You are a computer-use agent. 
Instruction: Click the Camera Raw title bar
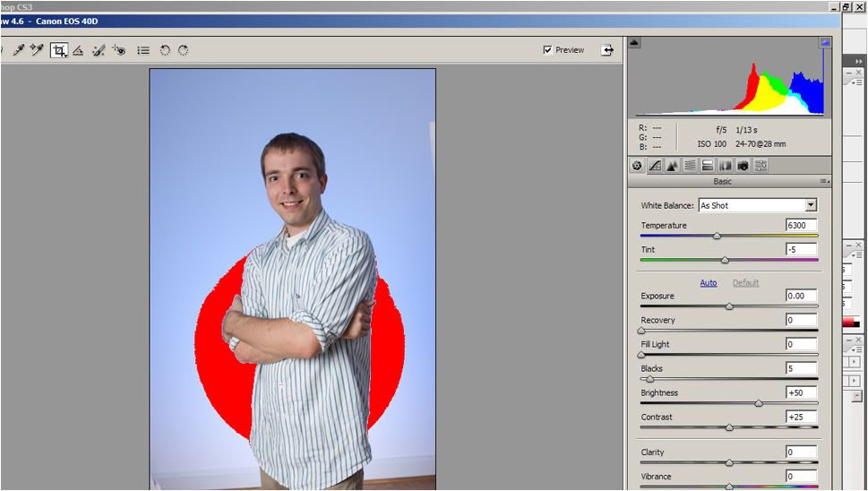[420, 22]
